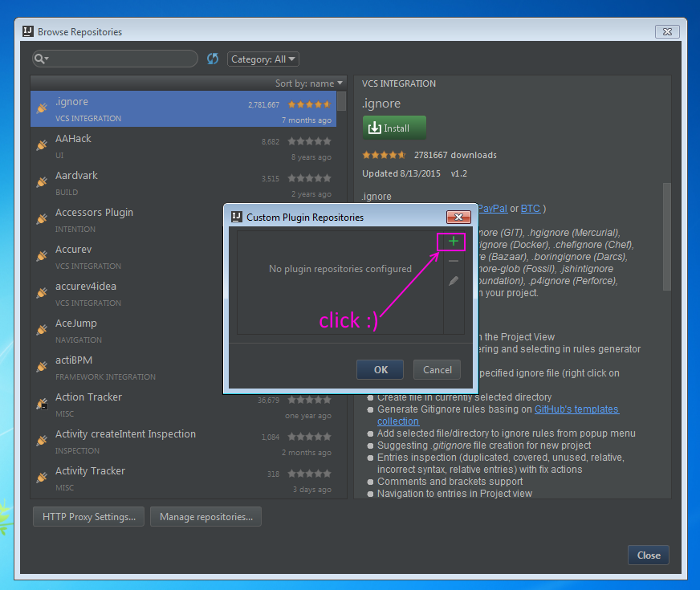The image size is (700, 590).
Task: Click the plug icon beside .ignore plugin
Action: point(42,108)
